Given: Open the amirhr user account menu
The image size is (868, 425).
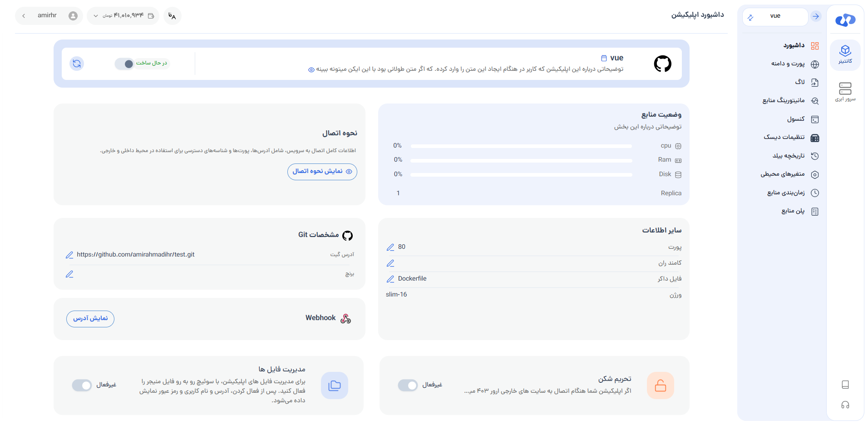Looking at the screenshot, I should coord(49,16).
